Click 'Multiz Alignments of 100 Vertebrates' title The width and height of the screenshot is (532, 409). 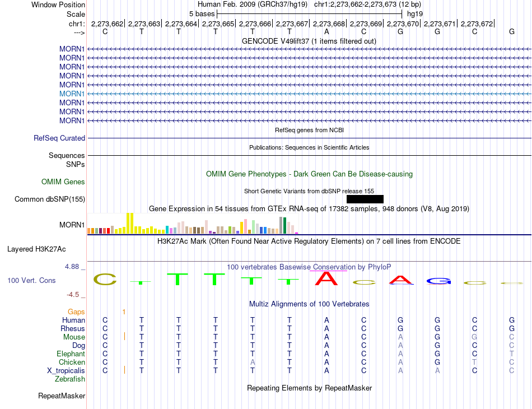pyautogui.click(x=309, y=304)
